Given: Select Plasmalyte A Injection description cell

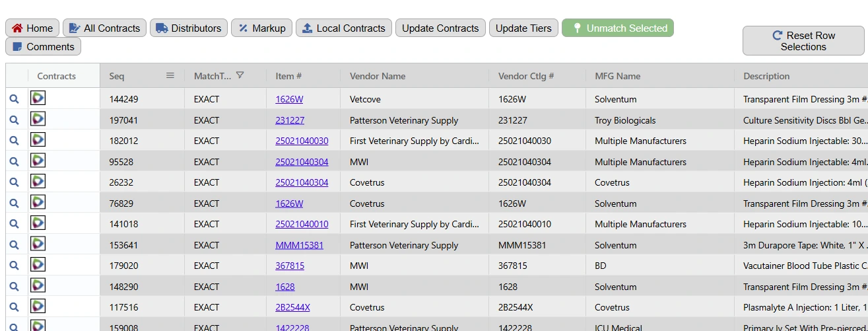Looking at the screenshot, I should point(801,307).
